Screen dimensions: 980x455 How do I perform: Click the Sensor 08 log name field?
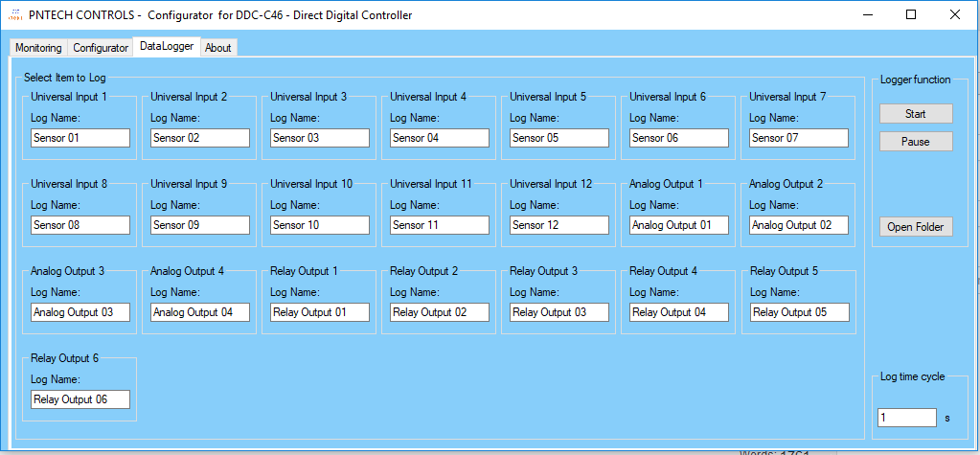tap(80, 225)
